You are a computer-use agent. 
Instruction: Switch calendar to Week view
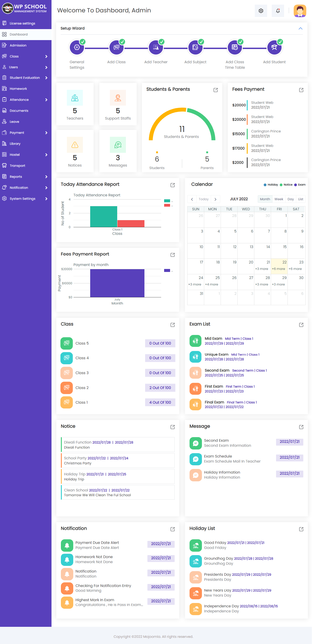point(279,199)
